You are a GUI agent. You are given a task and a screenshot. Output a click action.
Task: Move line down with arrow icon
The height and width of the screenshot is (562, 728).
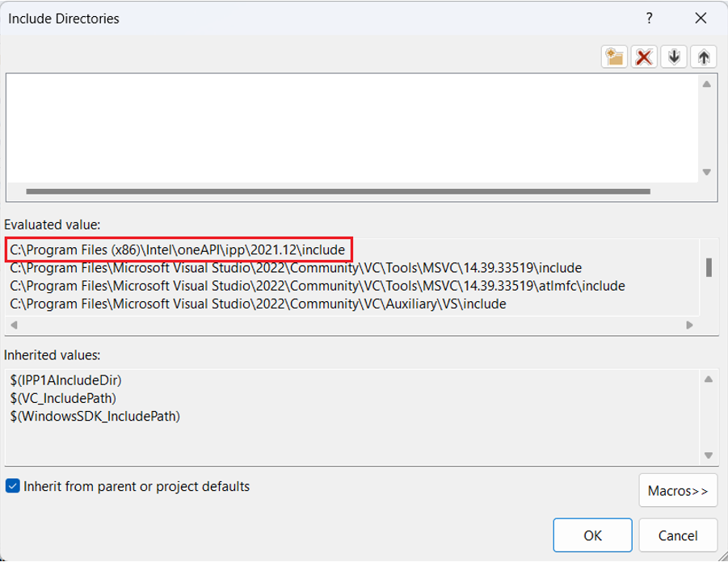(x=673, y=57)
